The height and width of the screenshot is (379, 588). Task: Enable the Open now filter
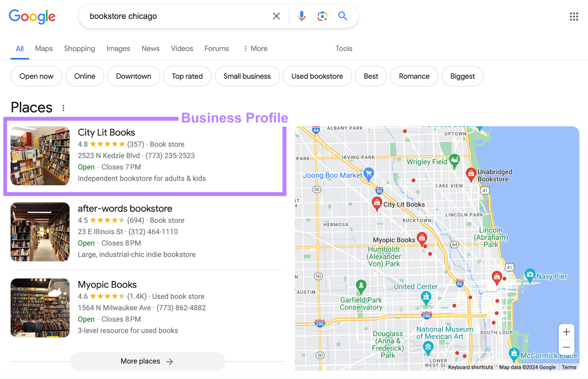(36, 76)
